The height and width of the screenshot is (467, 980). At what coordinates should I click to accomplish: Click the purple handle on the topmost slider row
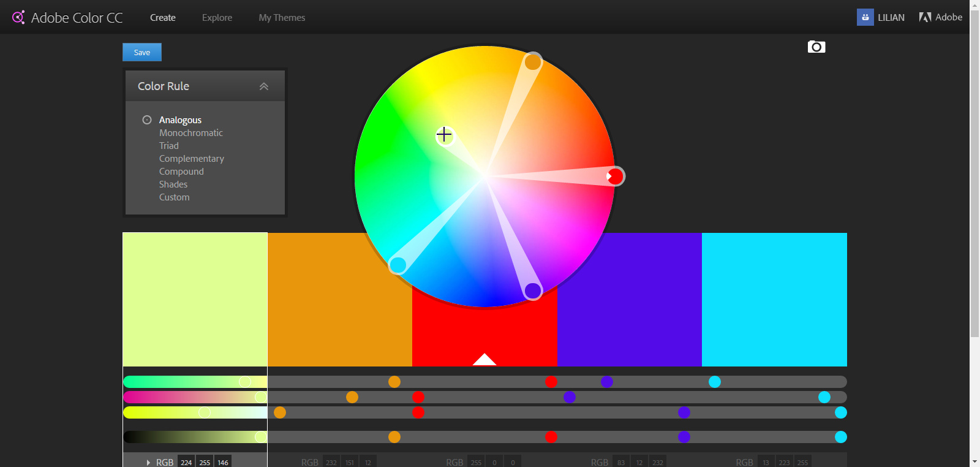pyautogui.click(x=607, y=382)
